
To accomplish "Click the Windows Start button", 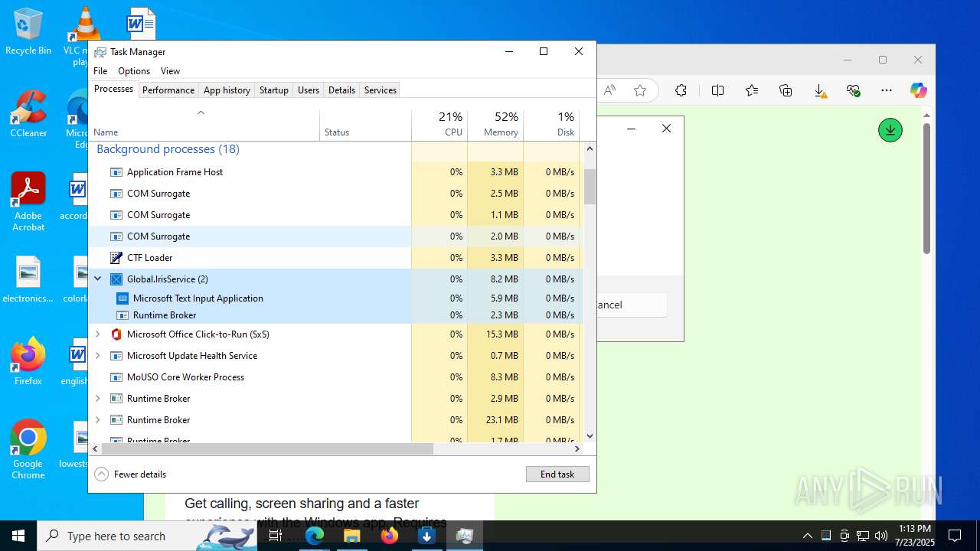I will pyautogui.click(x=18, y=536).
